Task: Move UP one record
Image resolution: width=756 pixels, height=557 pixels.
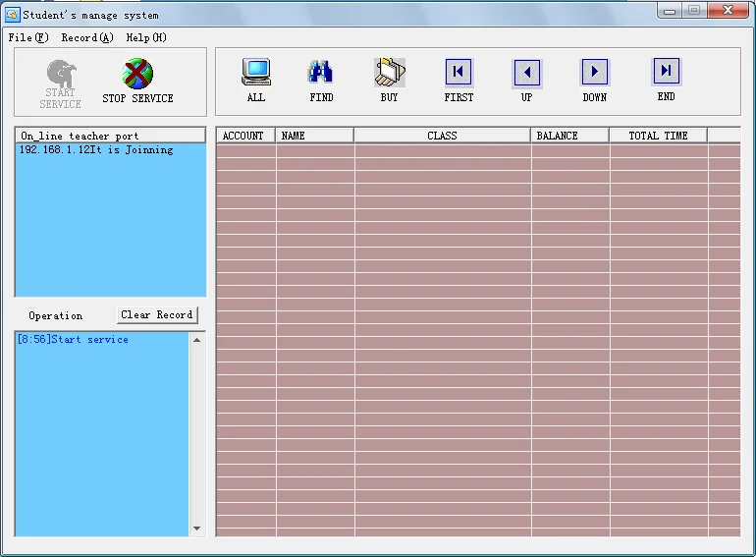Action: (x=527, y=73)
